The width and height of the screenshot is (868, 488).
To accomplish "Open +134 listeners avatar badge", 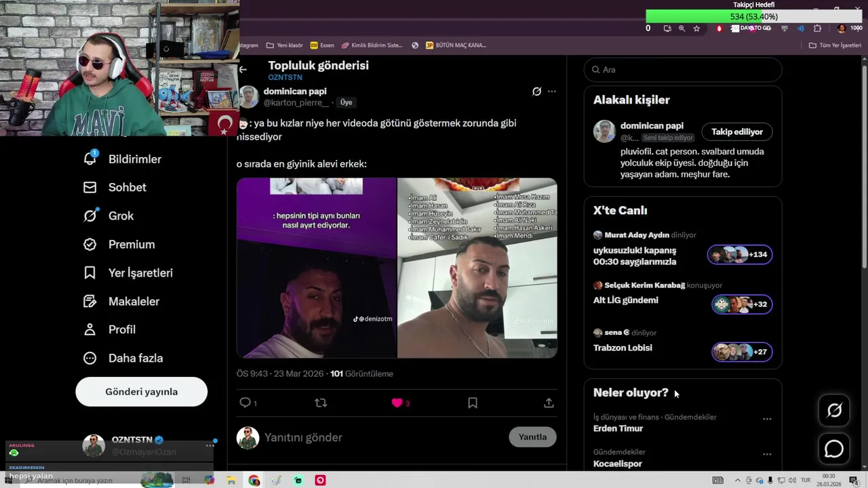I will coord(740,254).
